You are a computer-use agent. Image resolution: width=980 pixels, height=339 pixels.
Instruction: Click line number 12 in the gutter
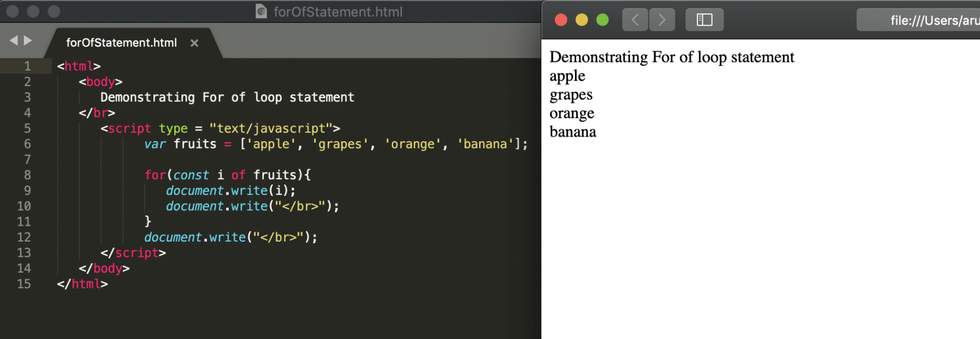click(24, 237)
